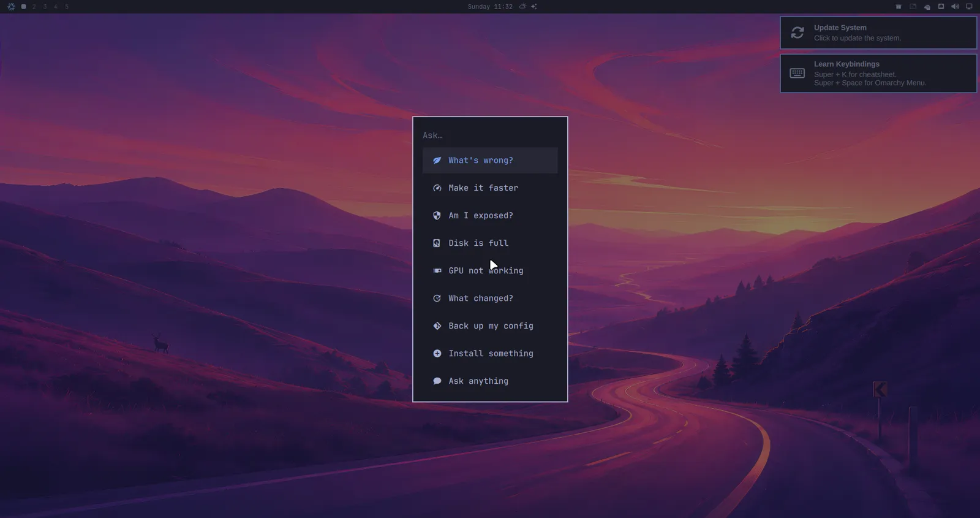
Task: Open the Omarchy menu logo in top bar
Action: [x=11, y=7]
